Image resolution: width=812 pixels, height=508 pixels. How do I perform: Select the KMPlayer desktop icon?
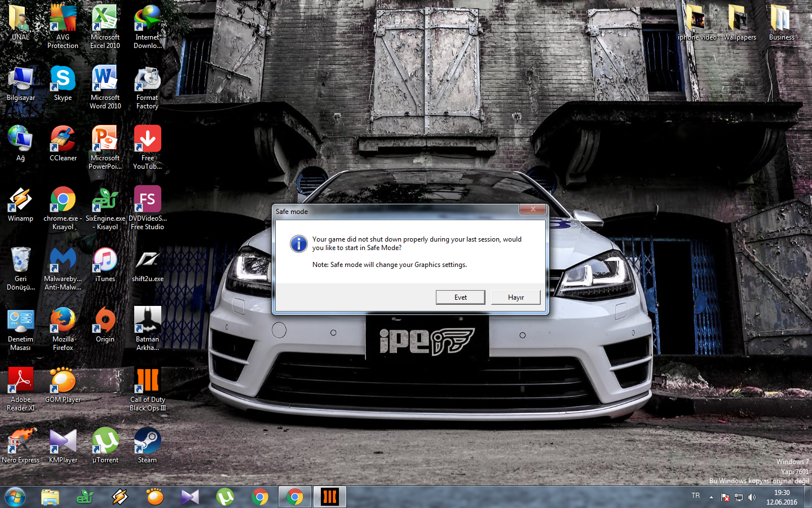coord(63,446)
